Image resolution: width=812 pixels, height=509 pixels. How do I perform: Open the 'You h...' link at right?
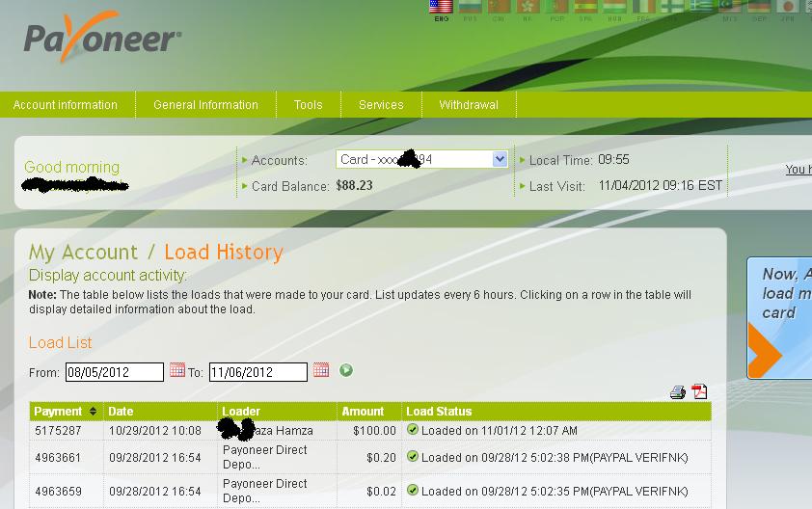tap(798, 170)
